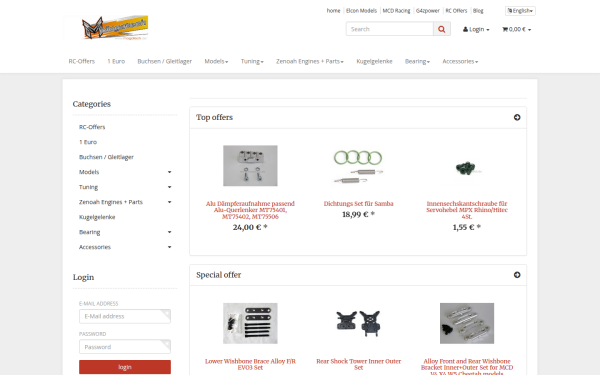
Task: Open MCD Racing header link
Action: click(396, 11)
